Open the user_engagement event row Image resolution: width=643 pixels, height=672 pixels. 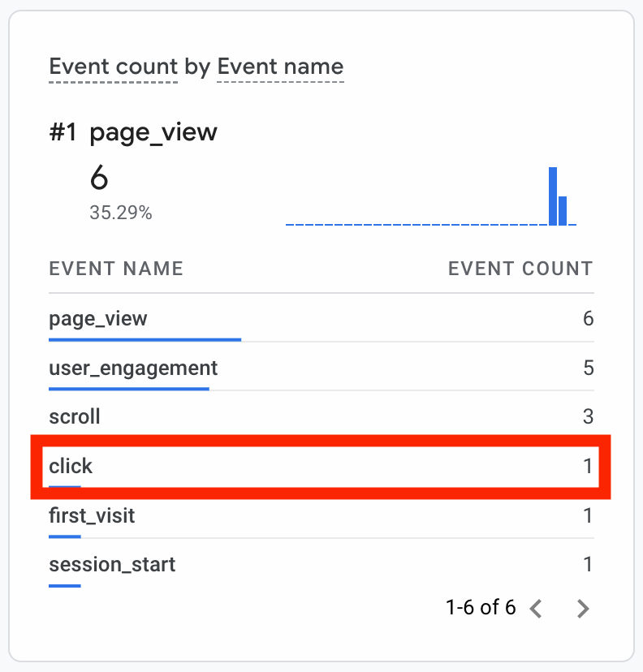click(x=321, y=368)
